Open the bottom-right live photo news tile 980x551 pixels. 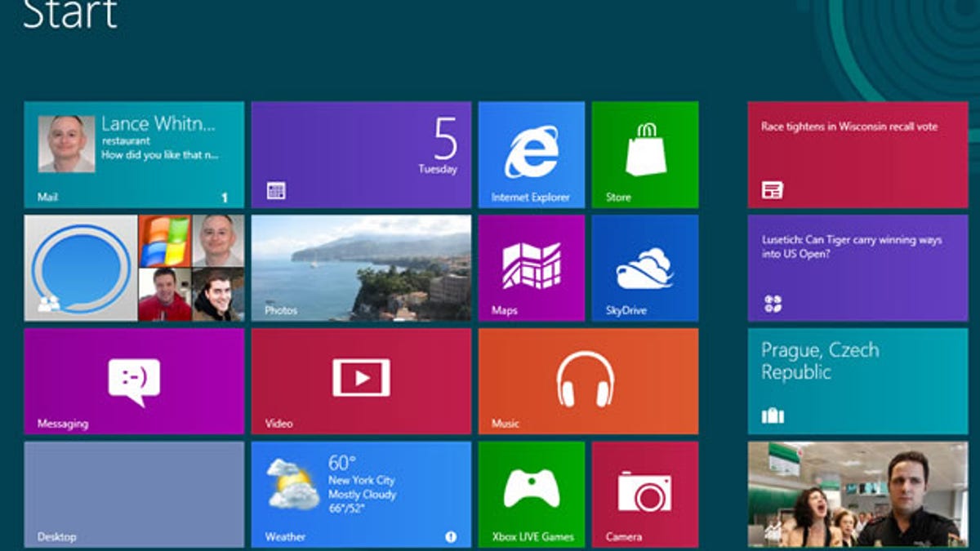[857, 494]
